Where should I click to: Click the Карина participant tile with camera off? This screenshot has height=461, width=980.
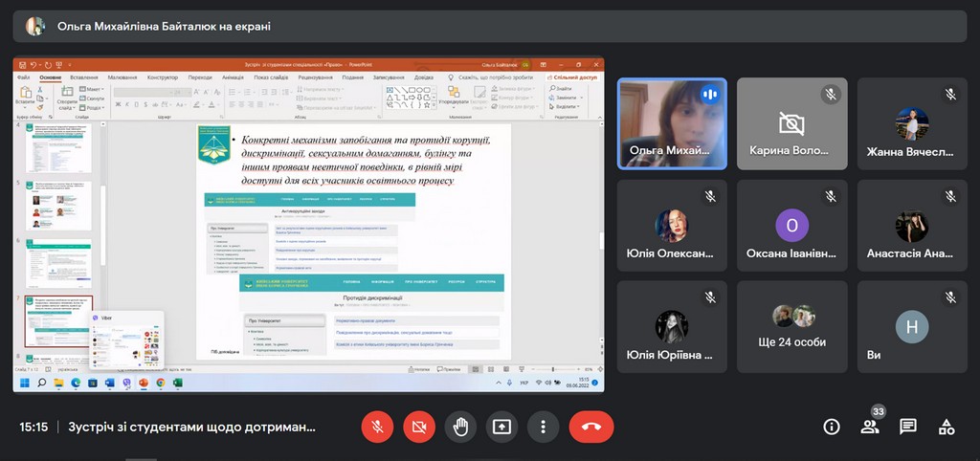(791, 123)
